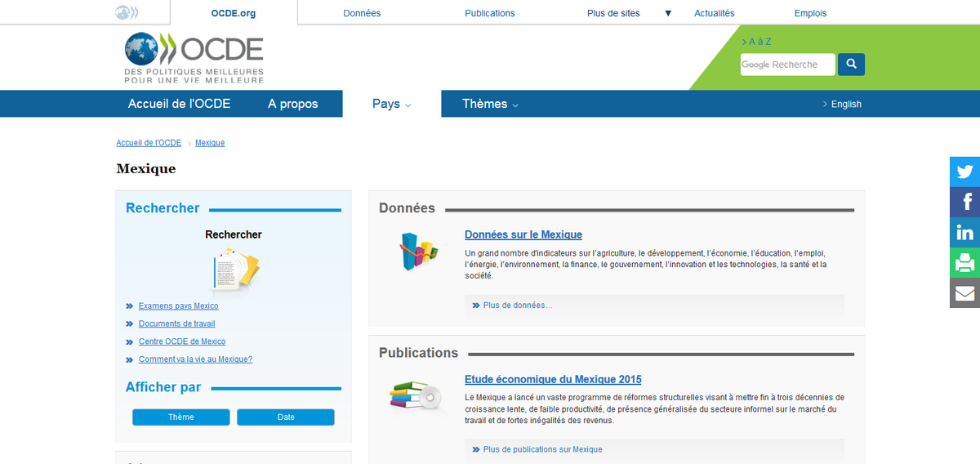Viewport: 980px width, 464px height.
Task: Click breadcrumb Mexique link
Action: tap(210, 143)
